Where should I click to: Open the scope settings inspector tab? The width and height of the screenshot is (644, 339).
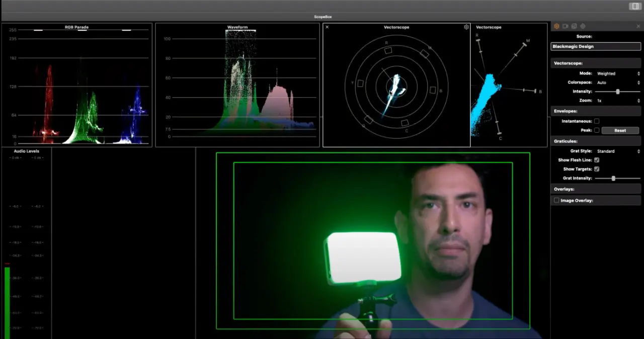(557, 26)
